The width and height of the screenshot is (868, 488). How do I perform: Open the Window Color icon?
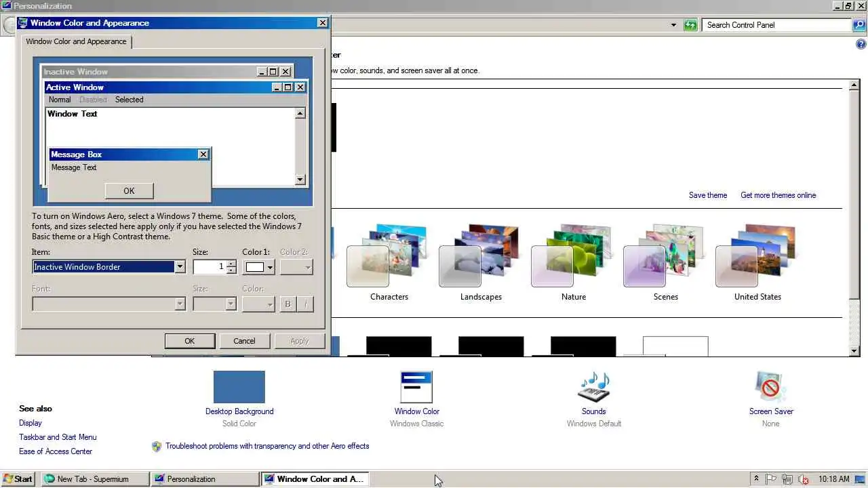pos(416,387)
